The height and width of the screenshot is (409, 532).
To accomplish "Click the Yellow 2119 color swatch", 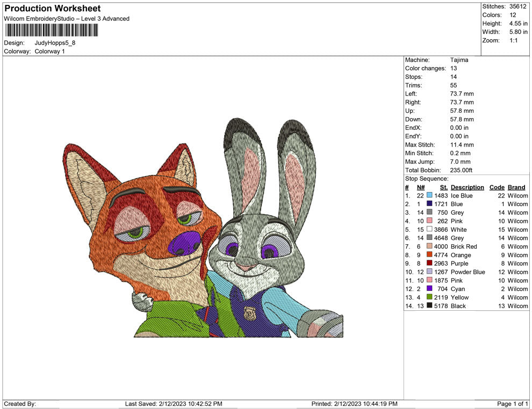I will 429,297.
